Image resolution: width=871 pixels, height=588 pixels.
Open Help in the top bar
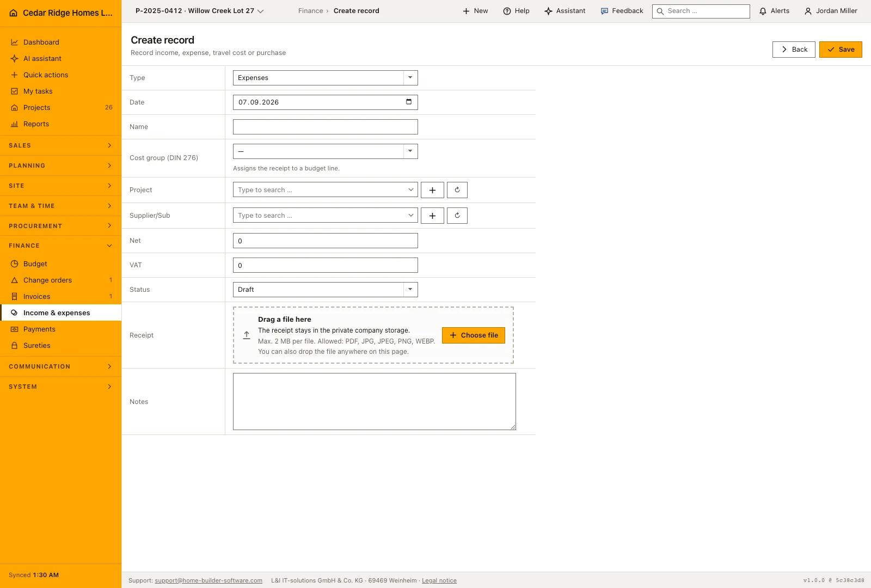coord(516,11)
